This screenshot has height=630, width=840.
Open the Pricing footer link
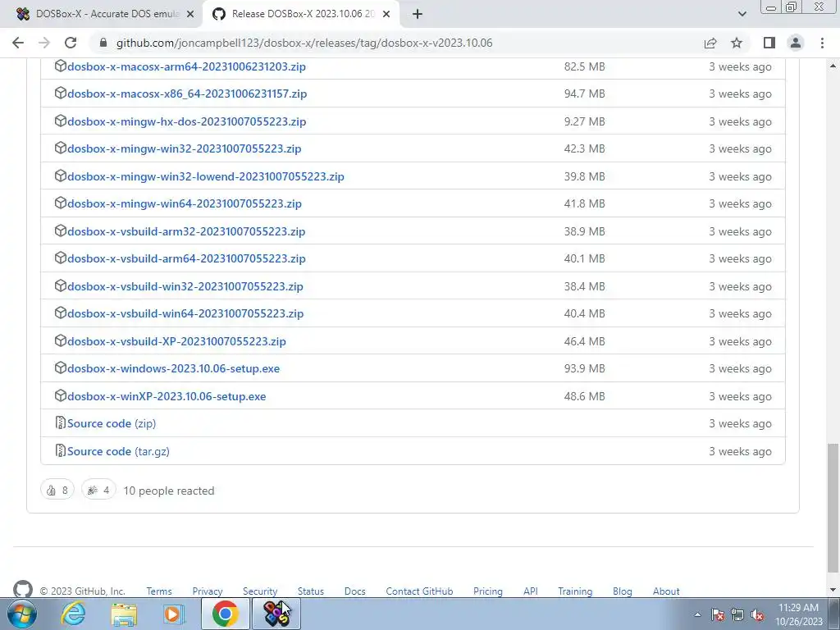tap(488, 591)
